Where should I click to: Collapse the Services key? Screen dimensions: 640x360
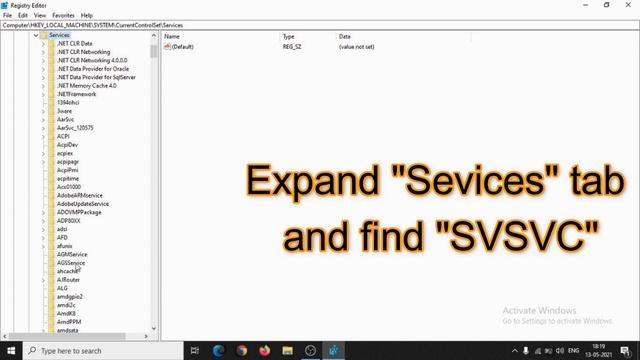(36, 35)
